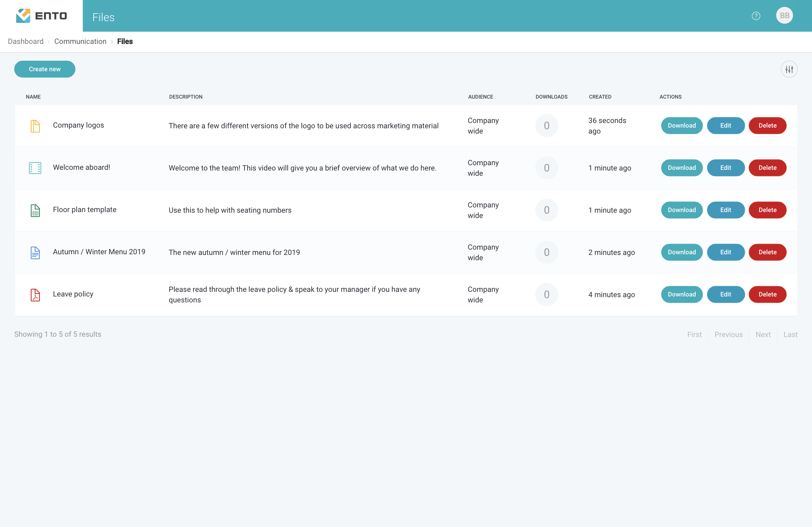Click the '4 minutes ago' created time
Image resolution: width=812 pixels, height=527 pixels.
[x=611, y=294]
